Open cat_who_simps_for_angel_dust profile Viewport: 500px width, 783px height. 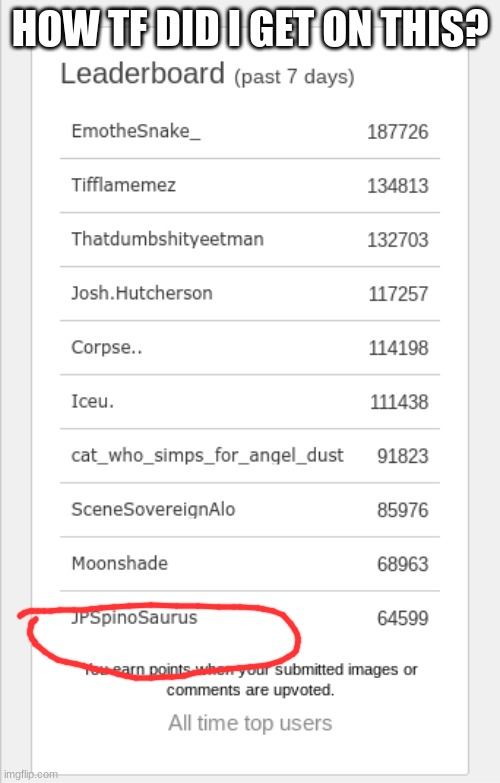coord(207,455)
